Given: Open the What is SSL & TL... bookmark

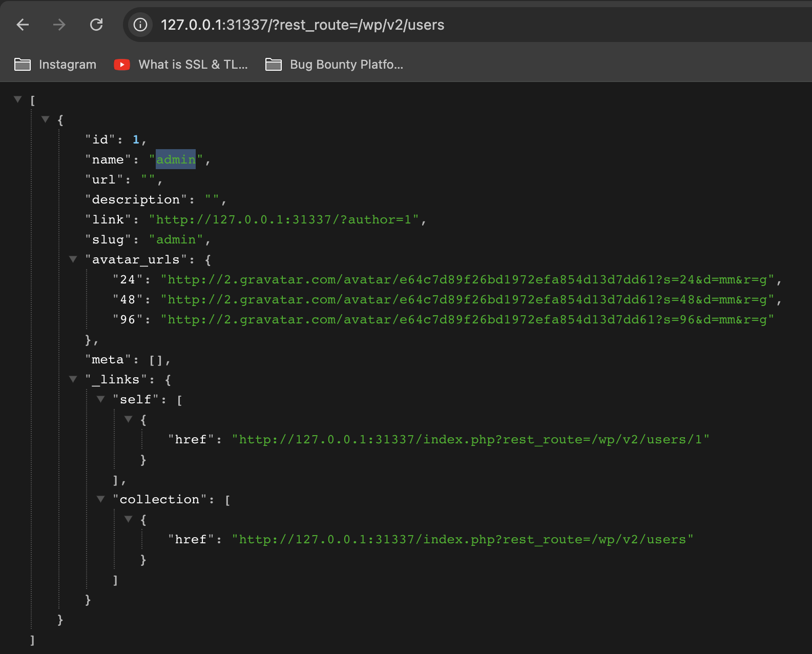Looking at the screenshot, I should (x=181, y=65).
